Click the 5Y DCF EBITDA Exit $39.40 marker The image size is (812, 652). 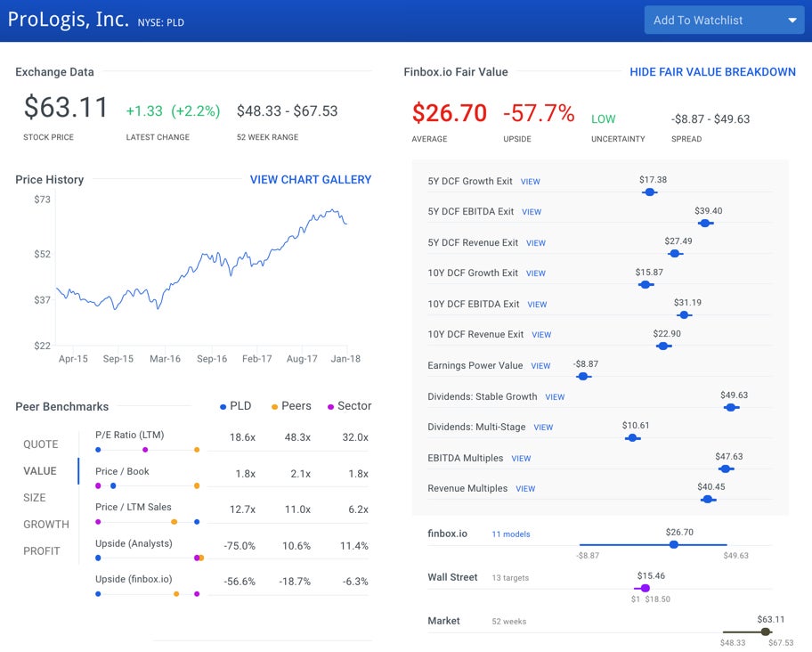705,224
